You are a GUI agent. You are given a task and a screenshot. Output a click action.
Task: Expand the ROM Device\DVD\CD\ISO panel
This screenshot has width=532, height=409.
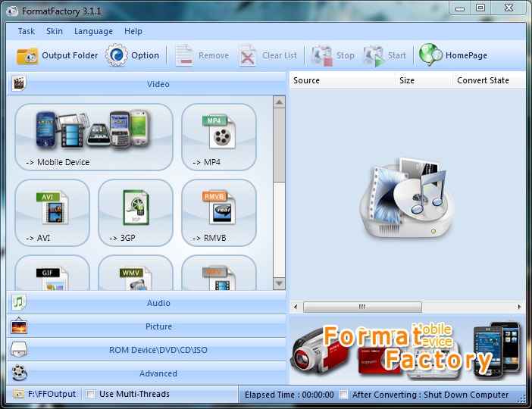pyautogui.click(x=146, y=350)
